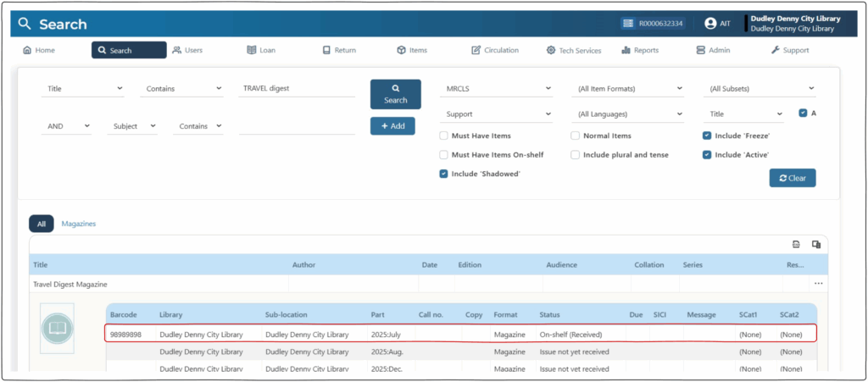Click the export results icon above the table
Screen dimensions: 868x382
[796, 244]
